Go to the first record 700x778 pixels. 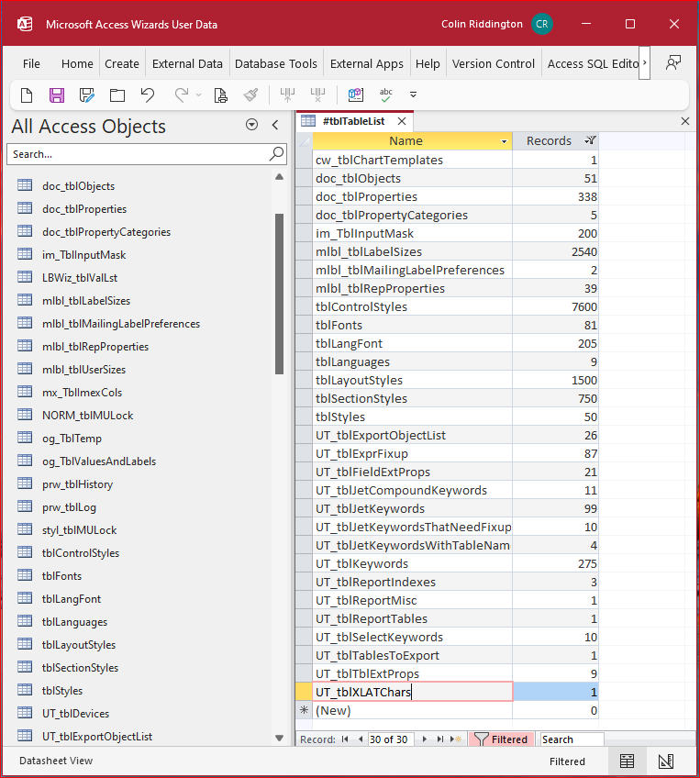click(345, 739)
